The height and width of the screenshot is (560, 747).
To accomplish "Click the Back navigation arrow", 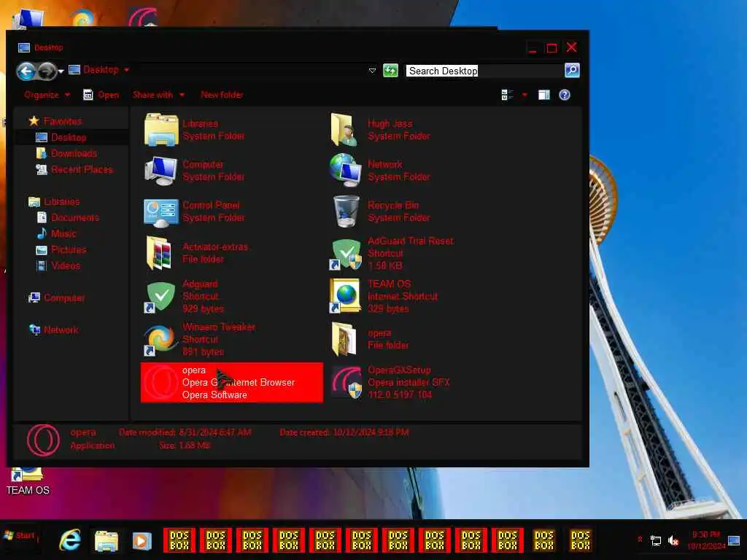I will (x=26, y=71).
